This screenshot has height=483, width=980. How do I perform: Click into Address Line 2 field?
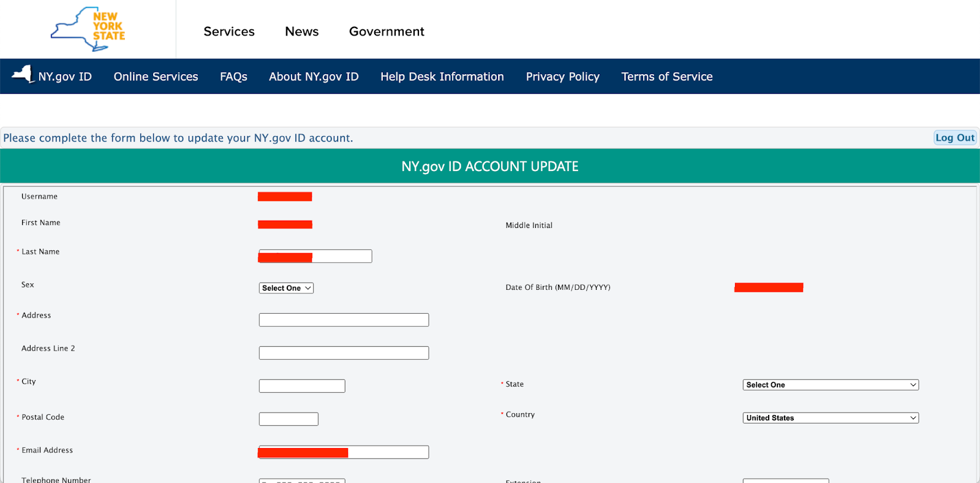tap(344, 353)
